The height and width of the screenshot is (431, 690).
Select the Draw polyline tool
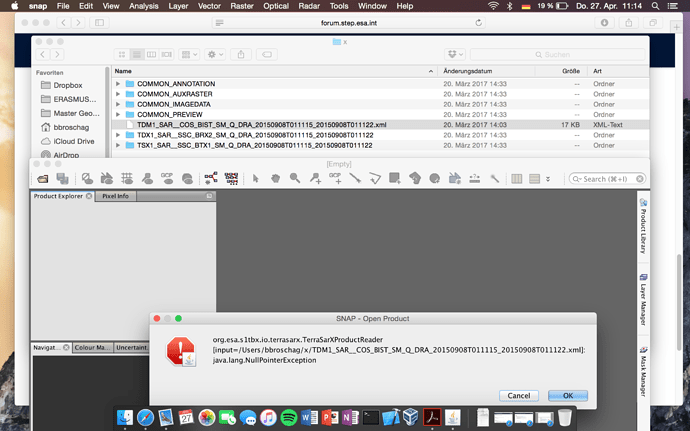click(375, 178)
